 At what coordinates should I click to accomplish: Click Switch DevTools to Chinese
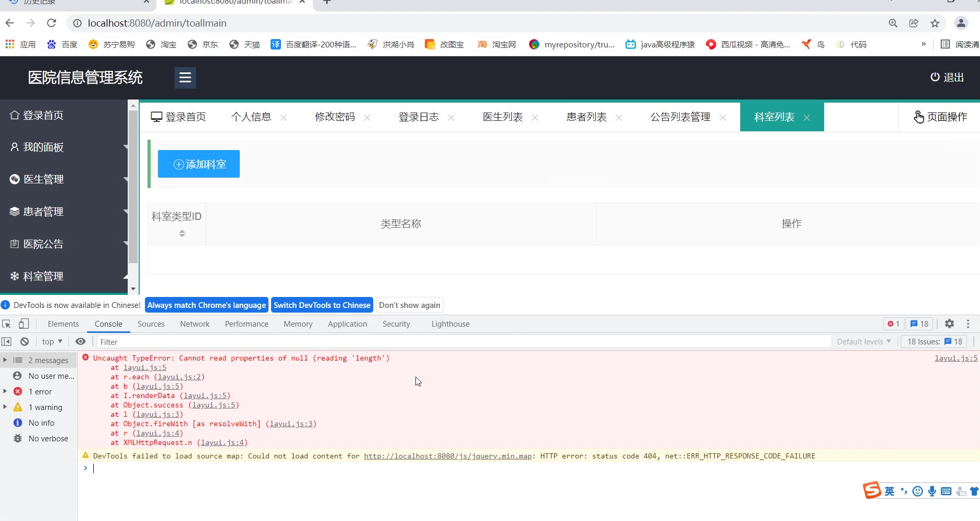(322, 305)
